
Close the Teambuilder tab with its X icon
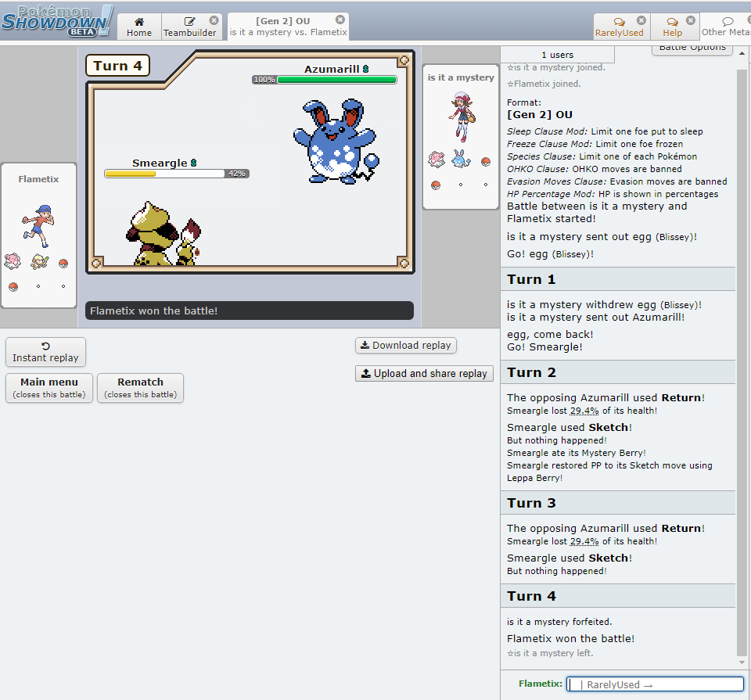(214, 20)
